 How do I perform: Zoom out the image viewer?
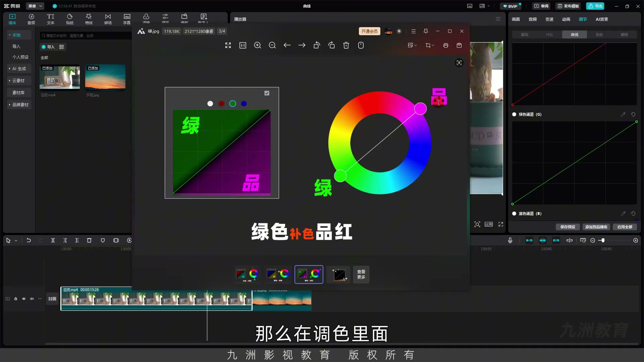pyautogui.click(x=272, y=45)
